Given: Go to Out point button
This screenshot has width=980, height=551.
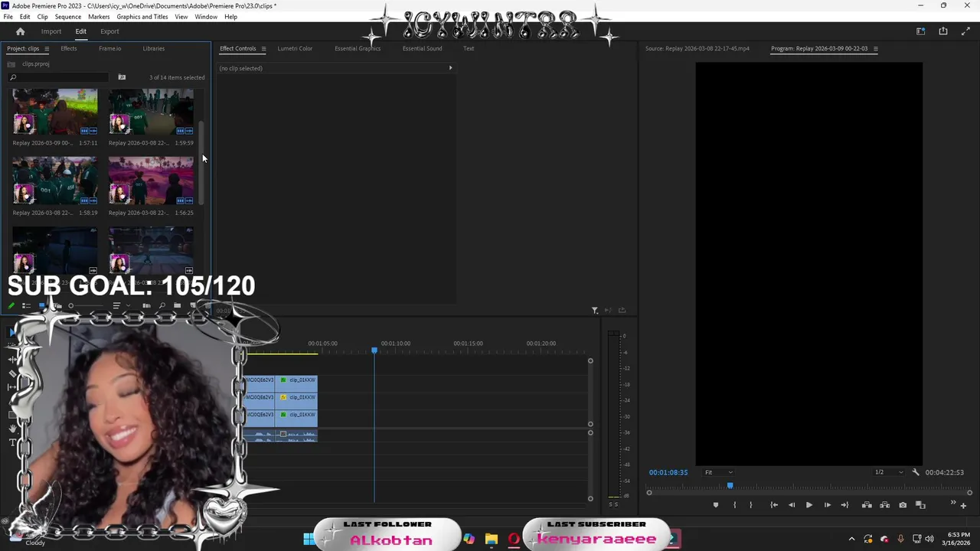Looking at the screenshot, I should (x=844, y=505).
